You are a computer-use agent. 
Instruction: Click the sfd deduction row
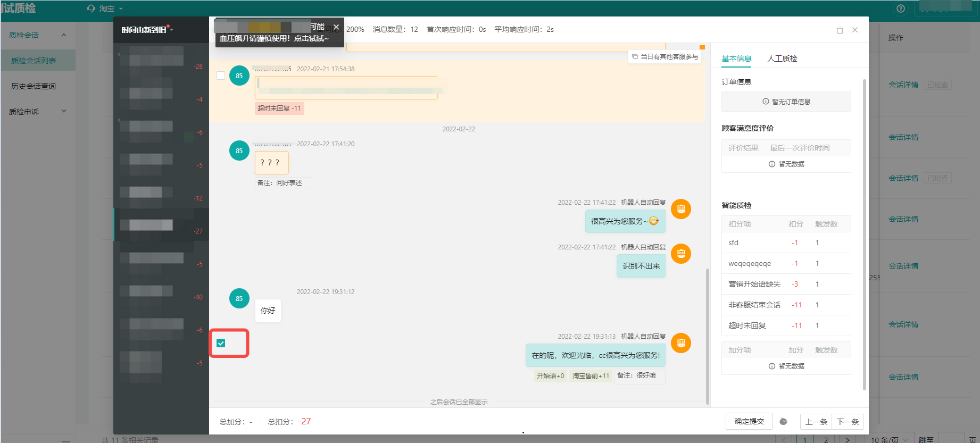tap(786, 243)
